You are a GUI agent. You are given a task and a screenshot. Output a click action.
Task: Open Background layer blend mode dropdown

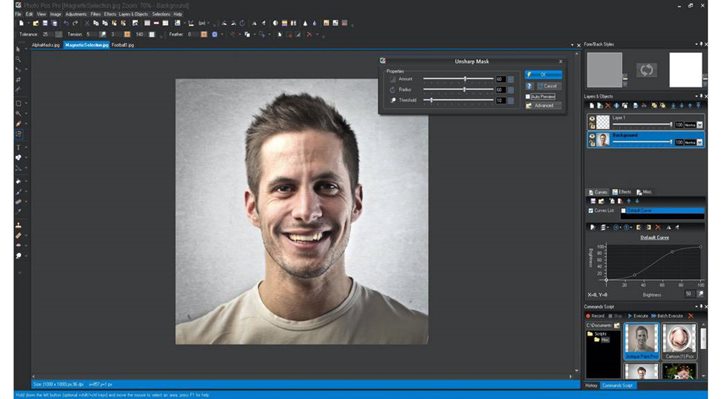(699, 142)
